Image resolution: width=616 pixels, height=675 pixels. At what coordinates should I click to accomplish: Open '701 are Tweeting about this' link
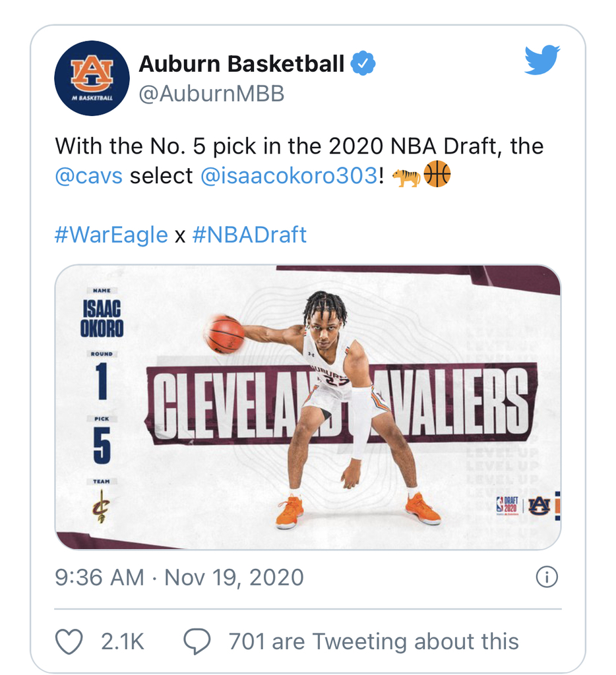tap(373, 641)
